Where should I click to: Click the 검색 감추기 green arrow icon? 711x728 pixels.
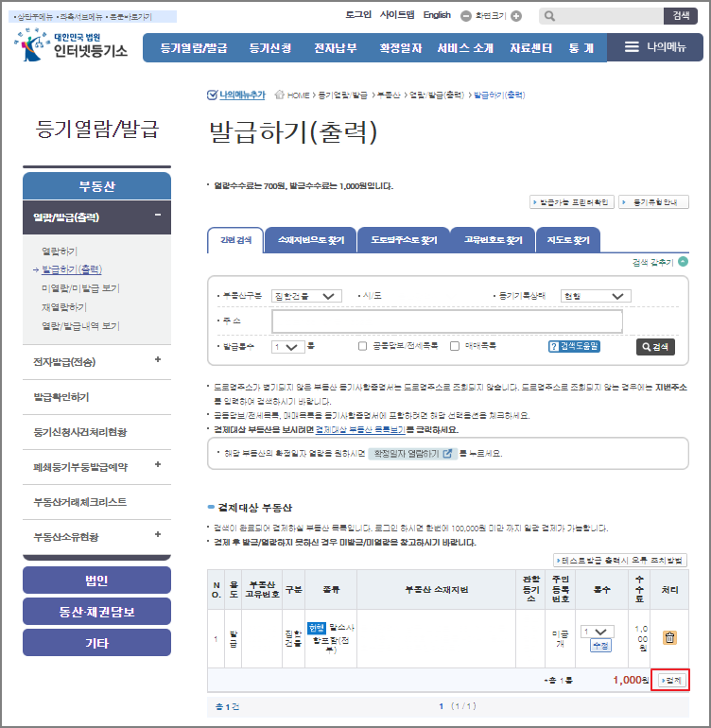[x=684, y=261]
